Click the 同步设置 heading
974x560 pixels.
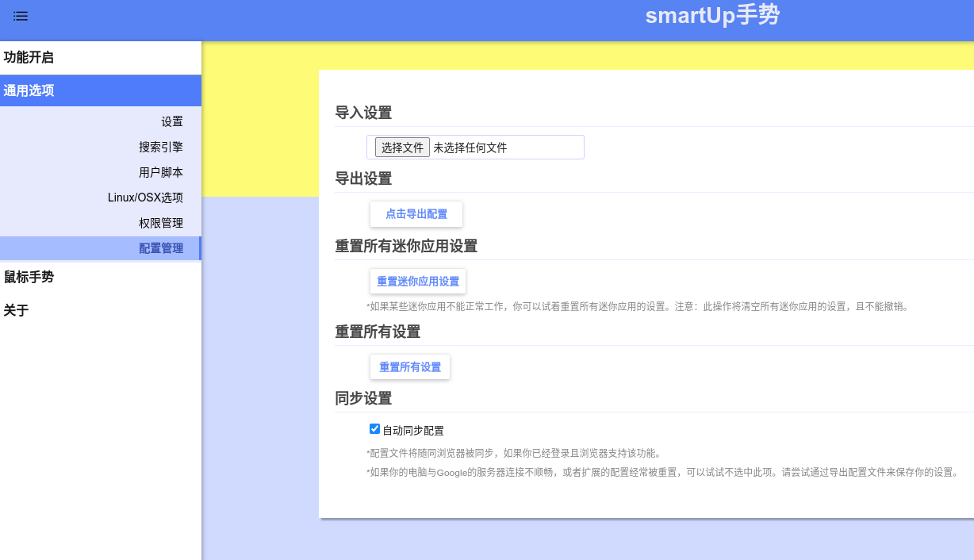(x=363, y=398)
